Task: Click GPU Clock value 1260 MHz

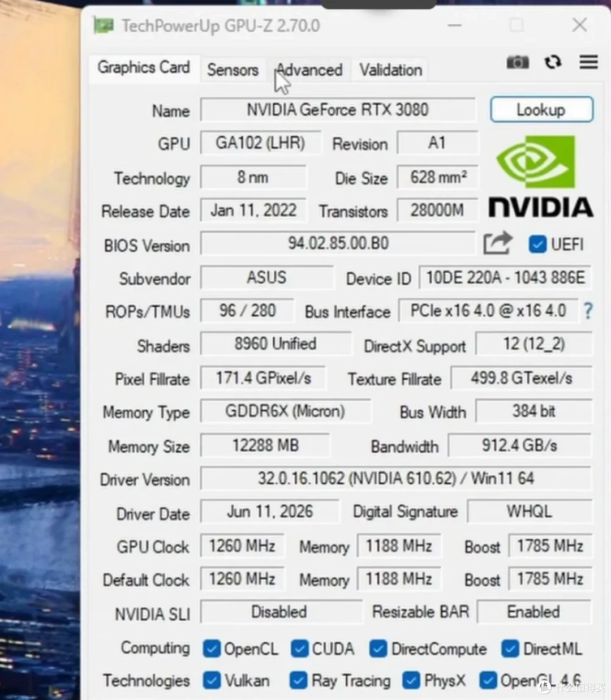Action: pyautogui.click(x=242, y=546)
